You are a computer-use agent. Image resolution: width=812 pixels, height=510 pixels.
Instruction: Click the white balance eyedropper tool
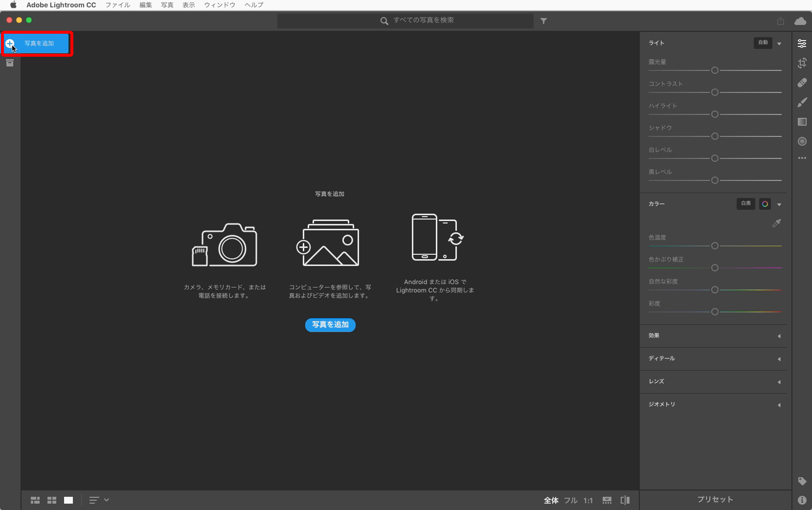[x=776, y=223]
